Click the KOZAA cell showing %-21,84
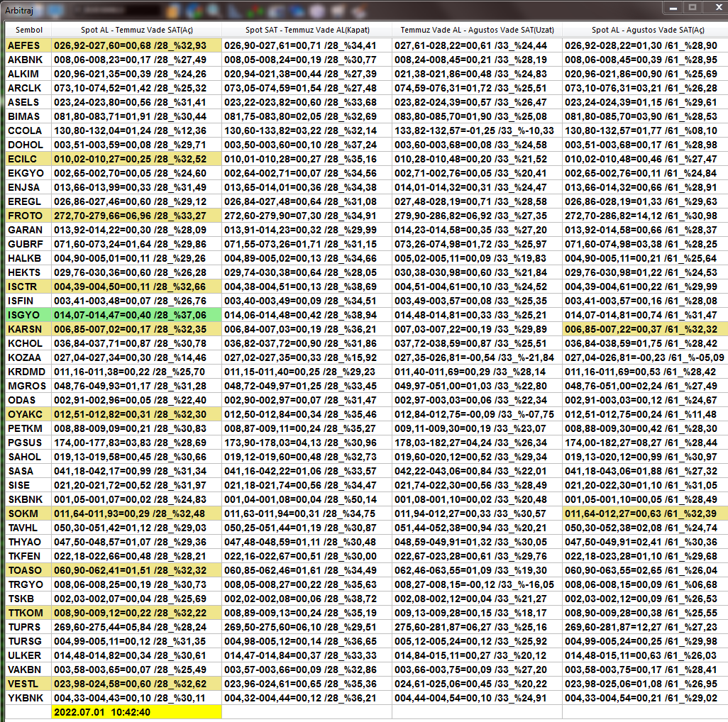The height and width of the screenshot is (722, 728). pyautogui.click(x=478, y=357)
